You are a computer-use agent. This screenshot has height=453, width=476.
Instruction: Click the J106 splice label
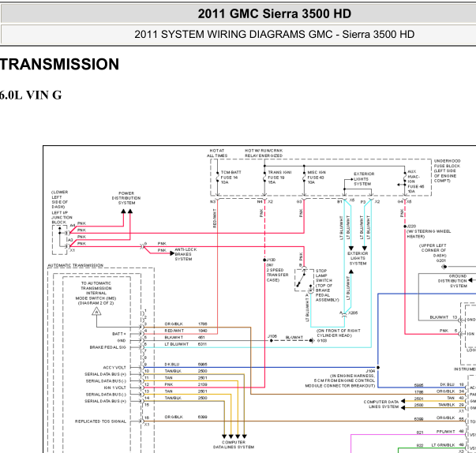(272, 336)
